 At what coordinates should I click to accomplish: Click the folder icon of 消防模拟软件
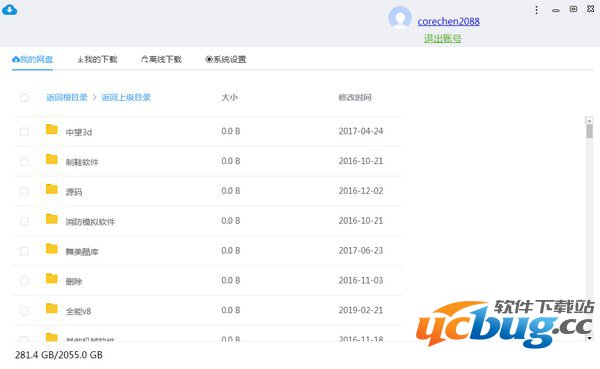pos(52,219)
